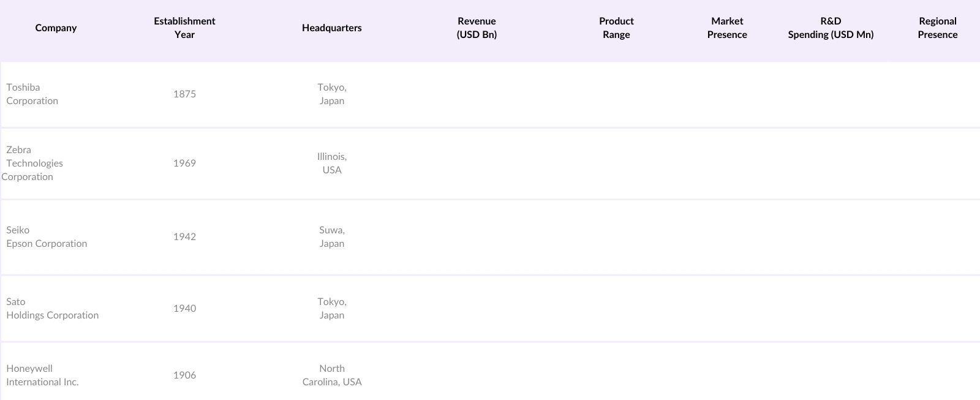Select the Market Presence column header
Image resolution: width=980 pixels, height=400 pixels.
tap(727, 28)
